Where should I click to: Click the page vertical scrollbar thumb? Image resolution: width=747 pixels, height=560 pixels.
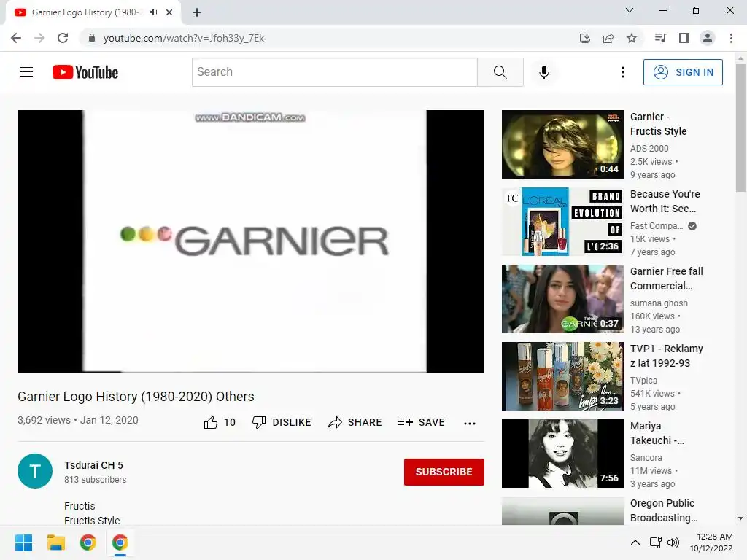click(x=740, y=128)
